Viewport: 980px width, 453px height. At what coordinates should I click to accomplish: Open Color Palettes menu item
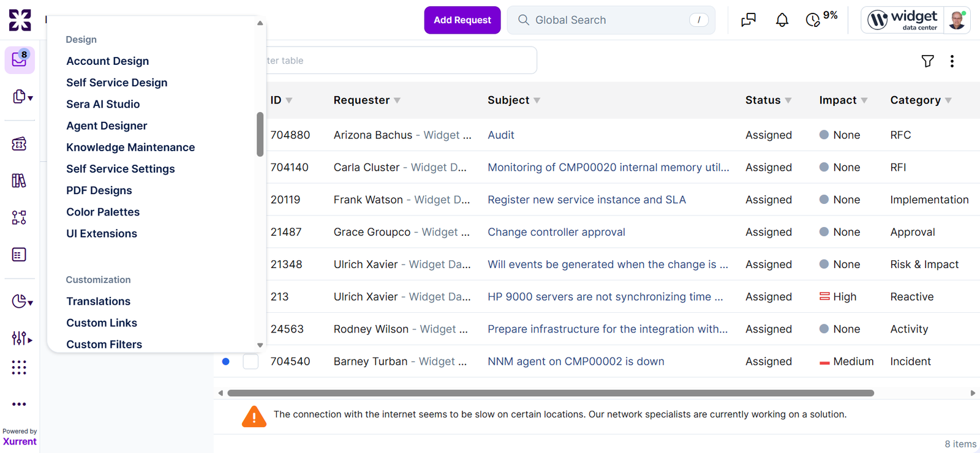[x=103, y=212]
